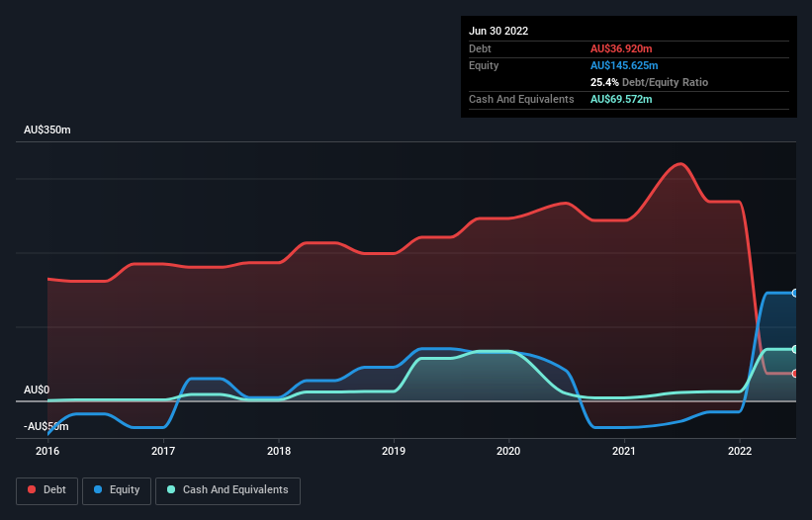Click the 2019 x-axis label
812x520 pixels.
[x=394, y=451]
